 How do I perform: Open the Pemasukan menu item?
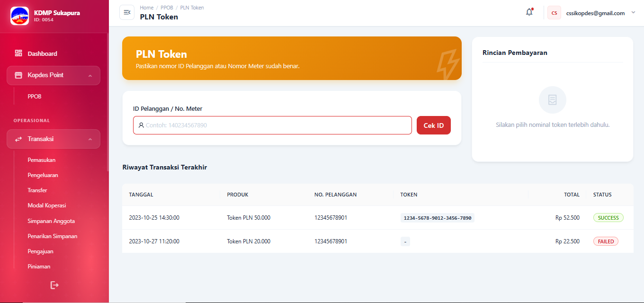[42, 160]
